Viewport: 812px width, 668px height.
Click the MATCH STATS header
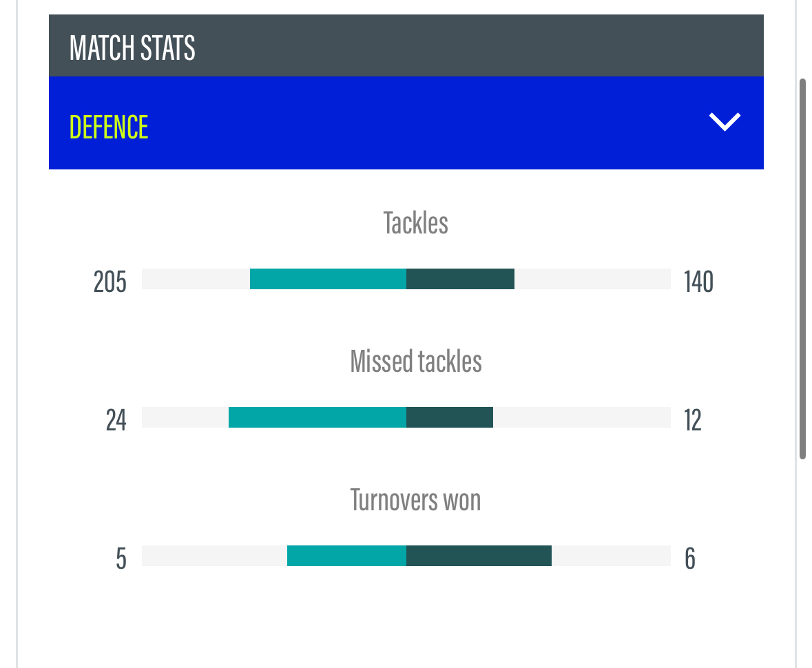click(132, 48)
